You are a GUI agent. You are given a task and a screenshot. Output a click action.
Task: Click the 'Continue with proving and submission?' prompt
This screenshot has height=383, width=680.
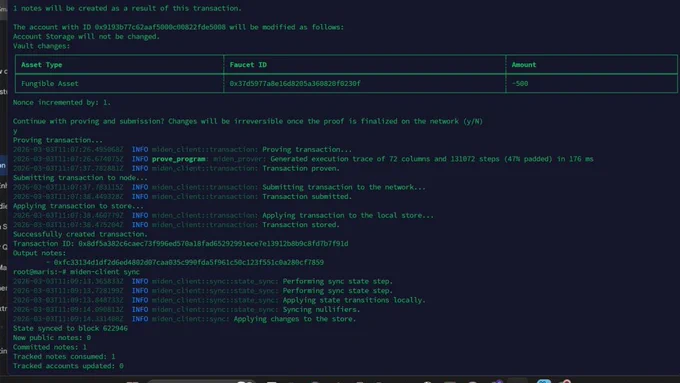tap(248, 121)
